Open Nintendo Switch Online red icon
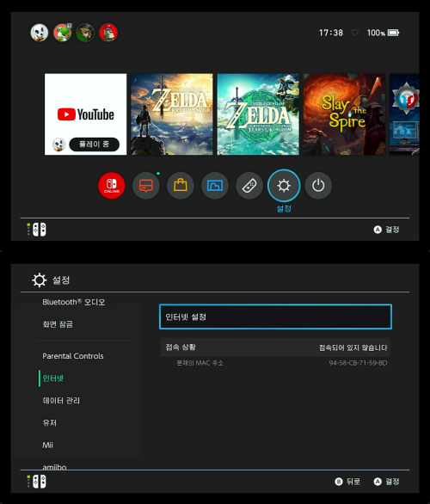430x504 pixels. [x=112, y=186]
